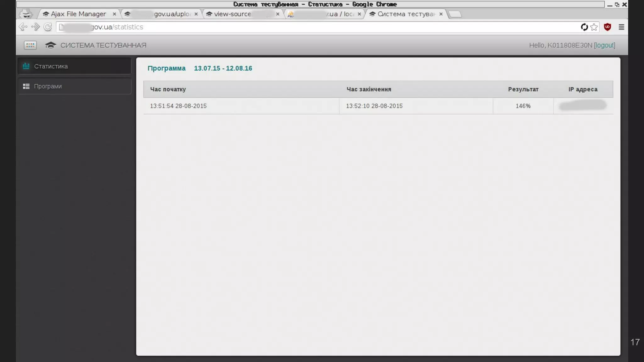This screenshot has height=362, width=644.
Task: Close the Система тестування tab
Action: (x=441, y=14)
